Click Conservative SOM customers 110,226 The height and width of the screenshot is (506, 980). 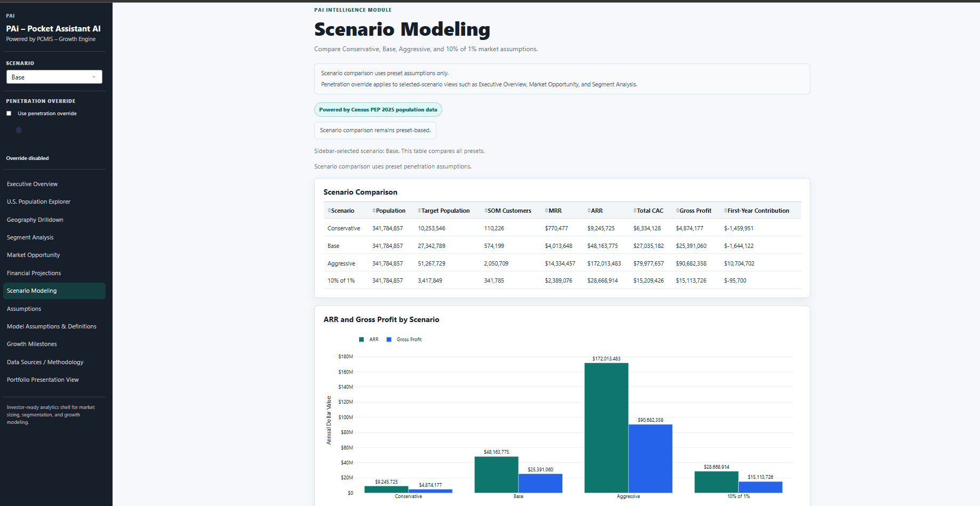coord(494,228)
